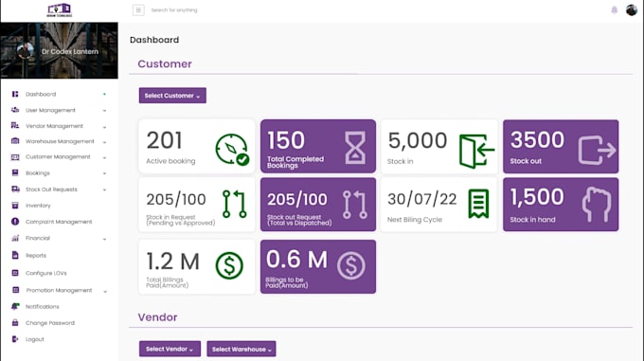
Task: Click the Change Password link
Action: pyautogui.click(x=50, y=323)
